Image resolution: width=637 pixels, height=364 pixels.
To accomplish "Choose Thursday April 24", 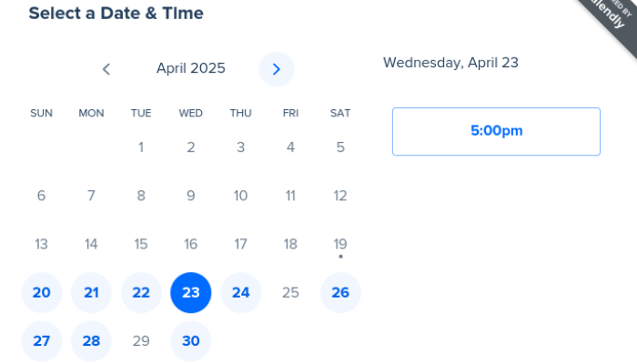I will click(x=240, y=292).
